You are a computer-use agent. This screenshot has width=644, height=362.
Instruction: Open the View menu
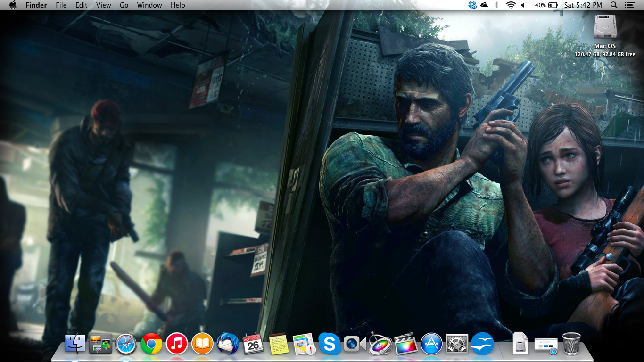[104, 5]
